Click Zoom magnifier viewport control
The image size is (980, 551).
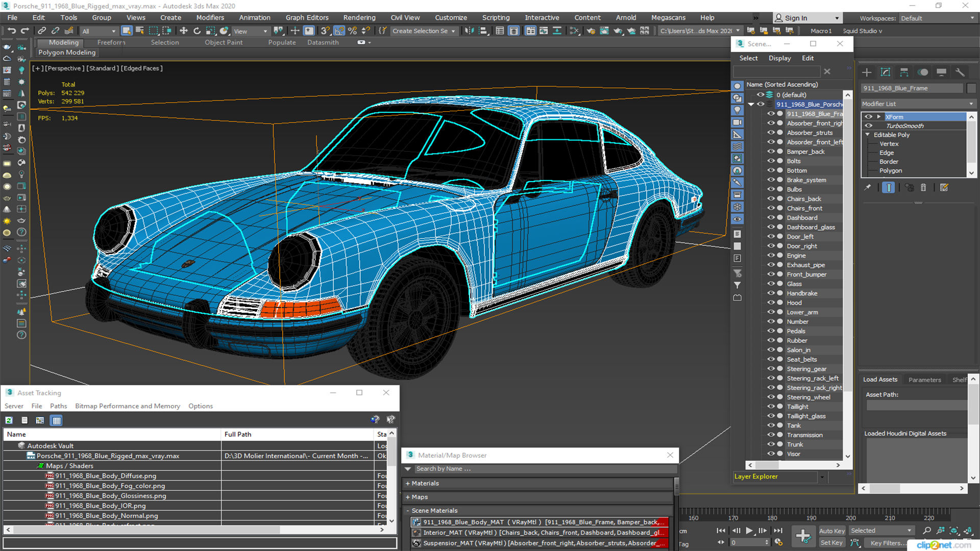pos(927,531)
